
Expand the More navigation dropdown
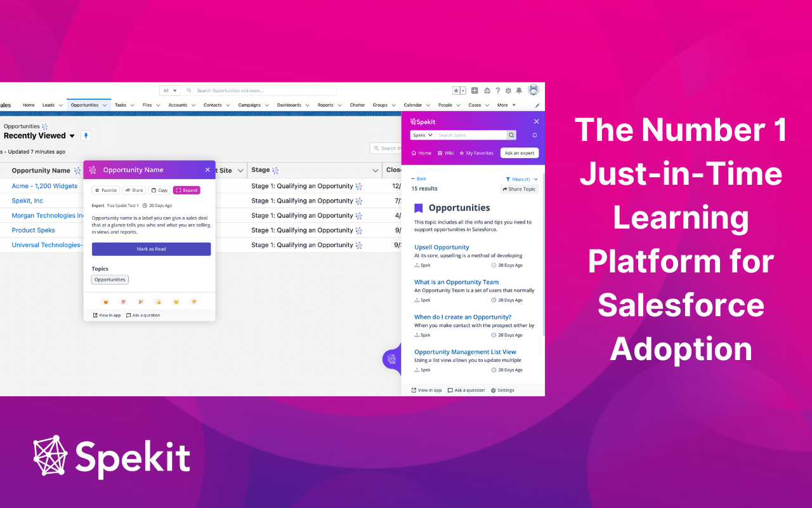coord(506,105)
